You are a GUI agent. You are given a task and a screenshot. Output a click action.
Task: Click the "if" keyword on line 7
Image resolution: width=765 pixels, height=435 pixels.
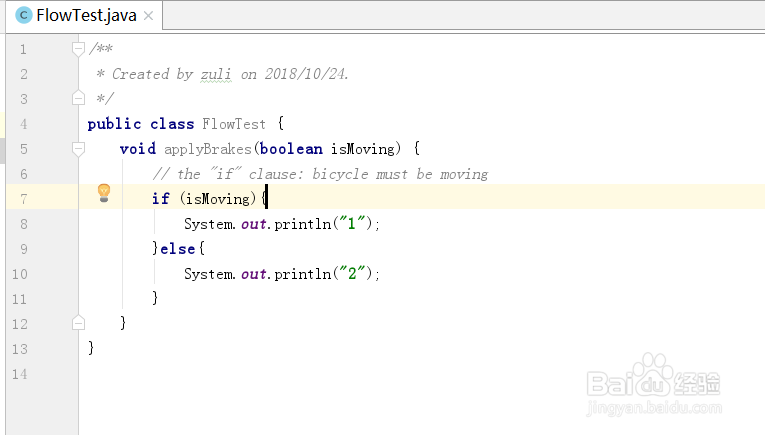point(161,198)
